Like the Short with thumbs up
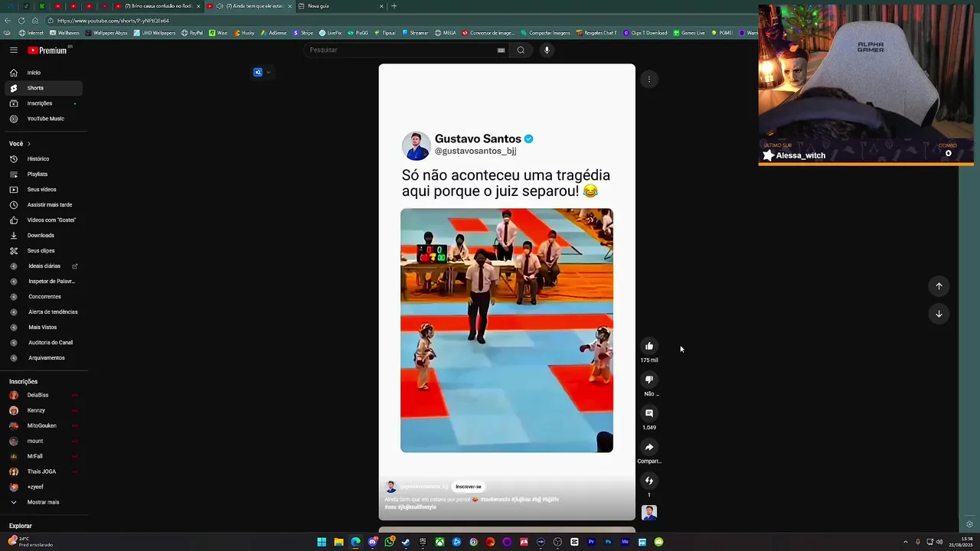Screen dimensions: 980x551 pos(649,346)
